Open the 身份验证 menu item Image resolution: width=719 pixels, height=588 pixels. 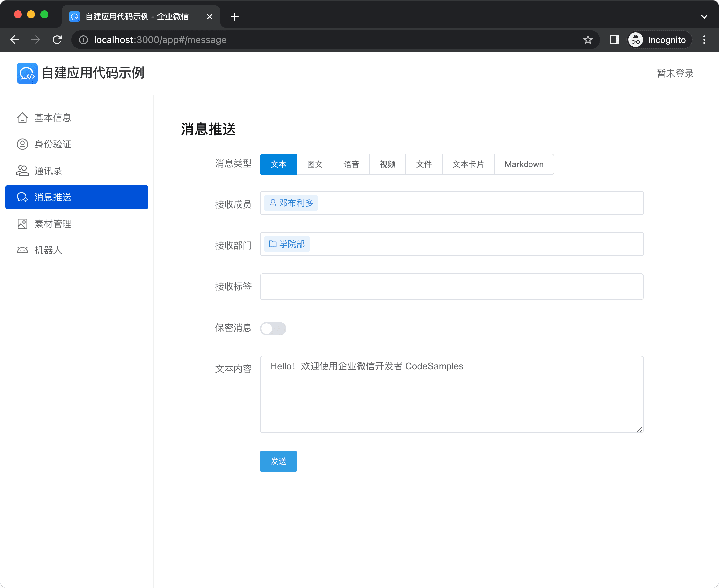point(76,144)
